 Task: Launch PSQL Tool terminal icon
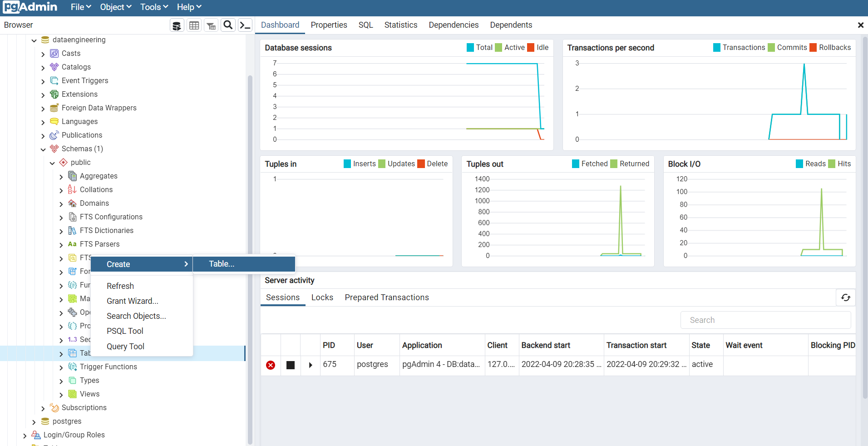tap(245, 25)
